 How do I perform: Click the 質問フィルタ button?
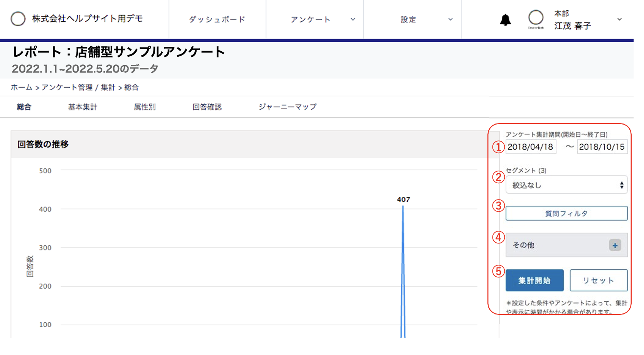(566, 213)
